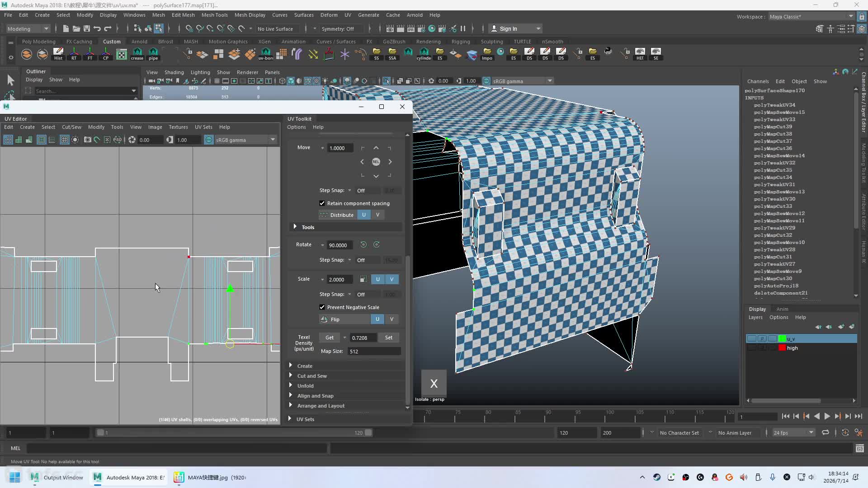The image size is (868, 488).
Task: Click the pipe shelf icon
Action: (153, 54)
